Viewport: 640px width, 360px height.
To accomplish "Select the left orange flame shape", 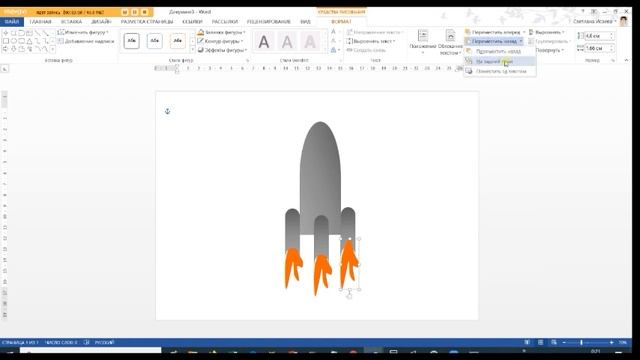I will point(293,268).
